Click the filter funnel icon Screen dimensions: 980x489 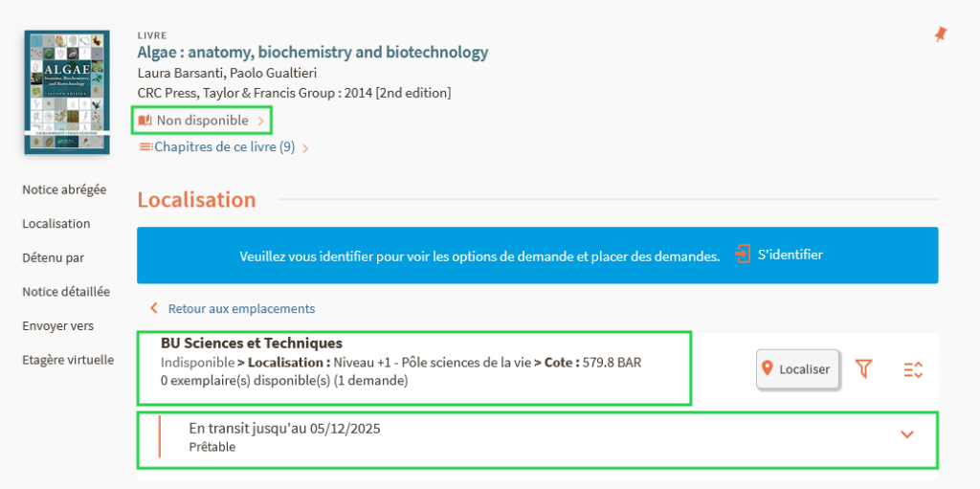(864, 368)
